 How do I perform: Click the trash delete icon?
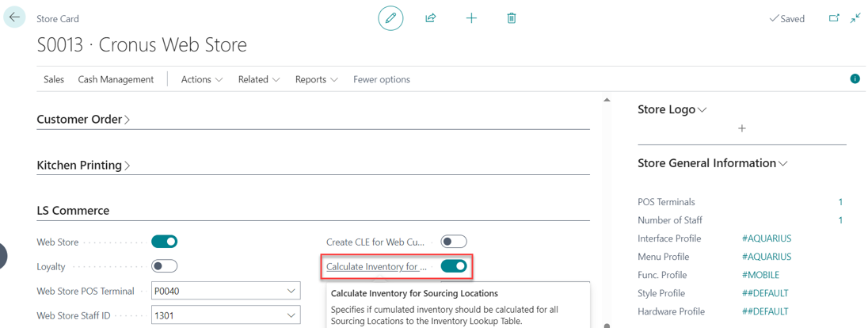(x=512, y=17)
